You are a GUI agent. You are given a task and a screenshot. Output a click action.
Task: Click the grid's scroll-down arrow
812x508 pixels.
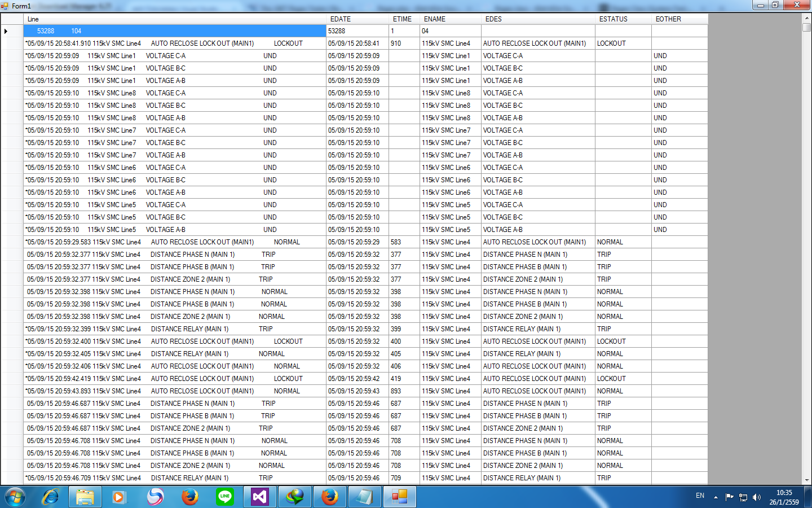tap(807, 480)
